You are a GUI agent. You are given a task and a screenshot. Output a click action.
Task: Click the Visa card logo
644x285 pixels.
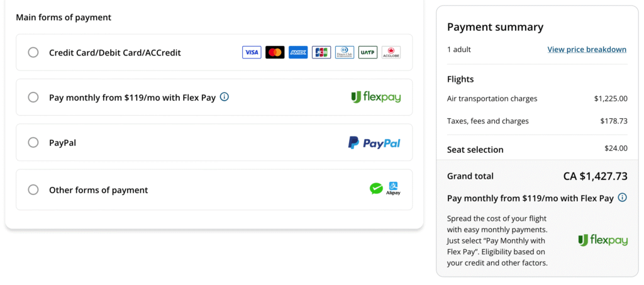(252, 53)
